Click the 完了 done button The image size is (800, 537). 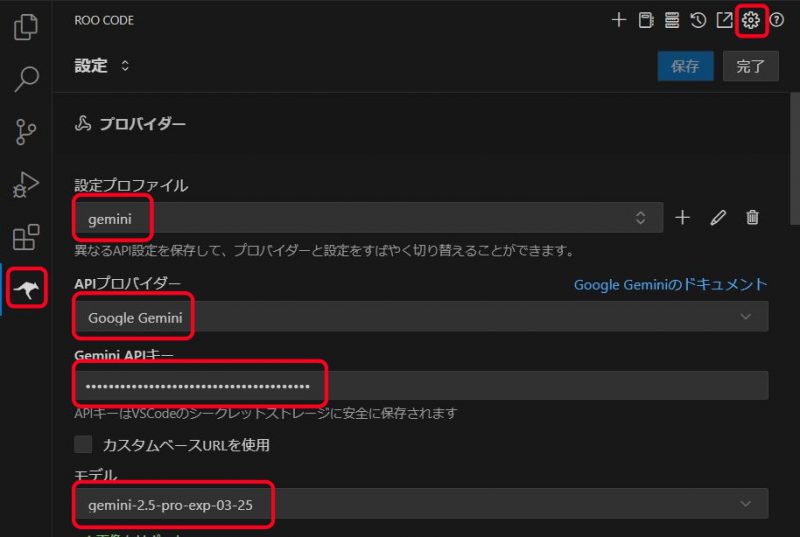click(751, 66)
